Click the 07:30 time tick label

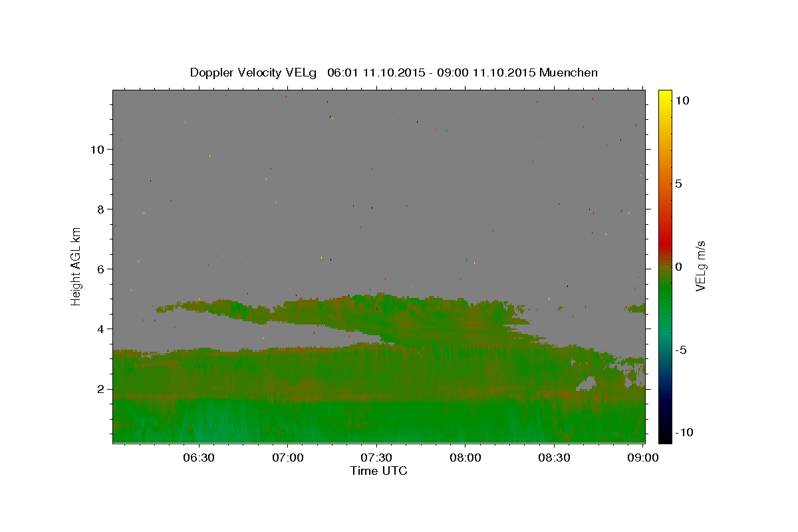tap(376, 458)
